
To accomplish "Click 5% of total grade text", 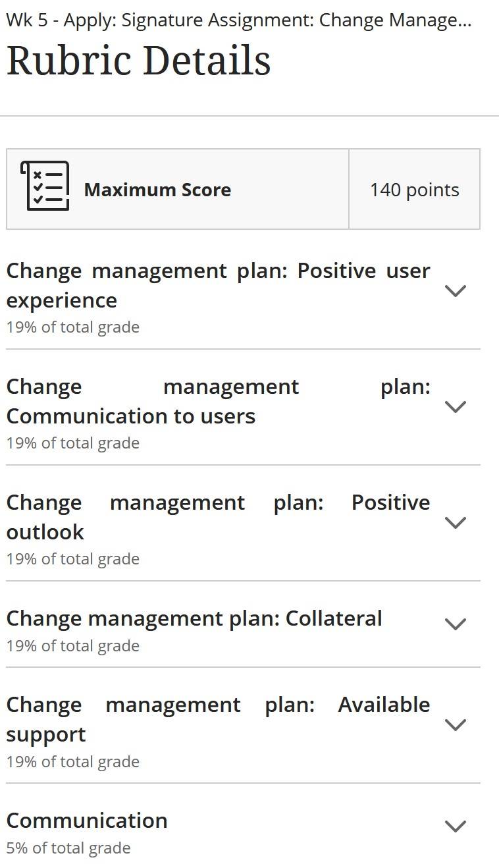I will (x=68, y=848).
